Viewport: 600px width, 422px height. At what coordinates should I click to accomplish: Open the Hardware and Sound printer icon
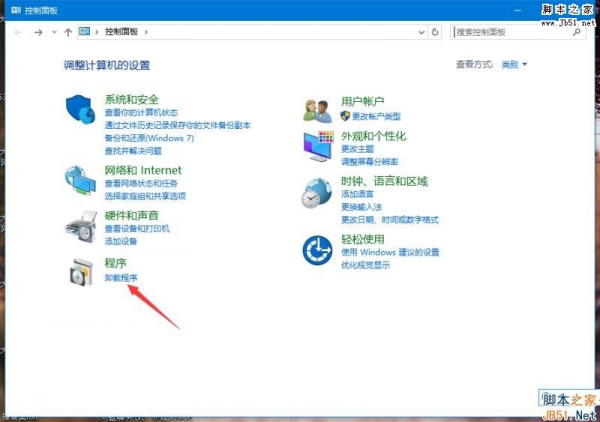[x=81, y=226]
